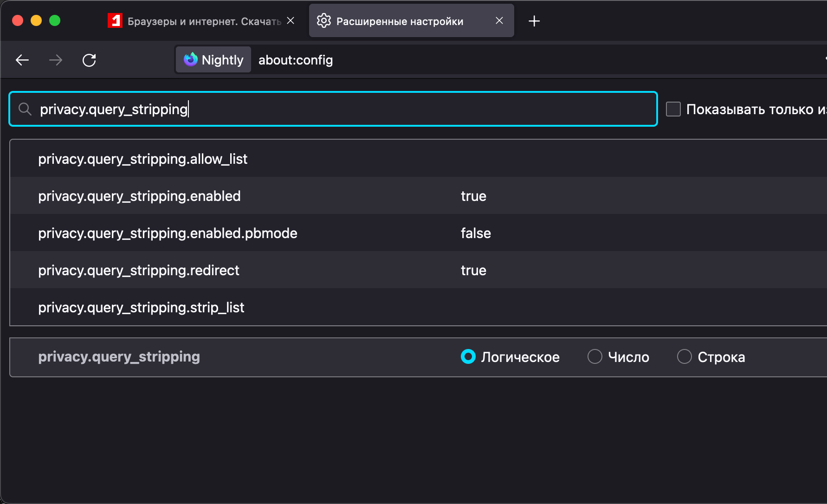Enable the 'Показывать только' checkbox

(x=673, y=109)
